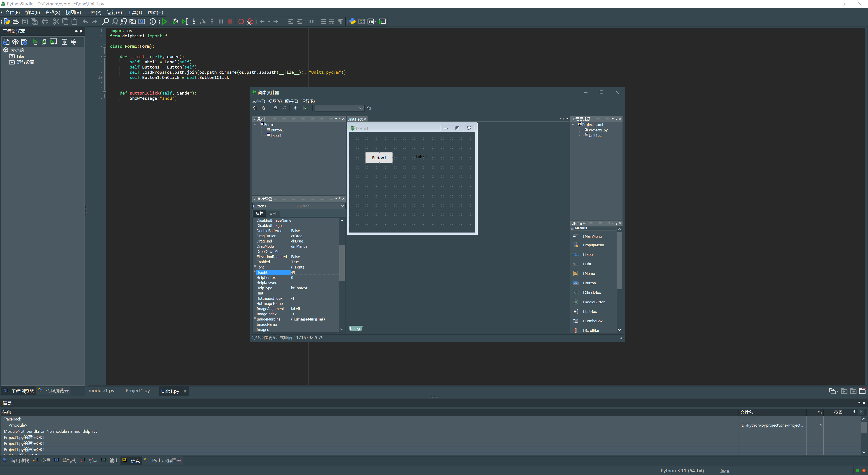The width and height of the screenshot is (868, 475).
Task: Click the Python 3.11 (64-bit) status entry
Action: click(682, 471)
